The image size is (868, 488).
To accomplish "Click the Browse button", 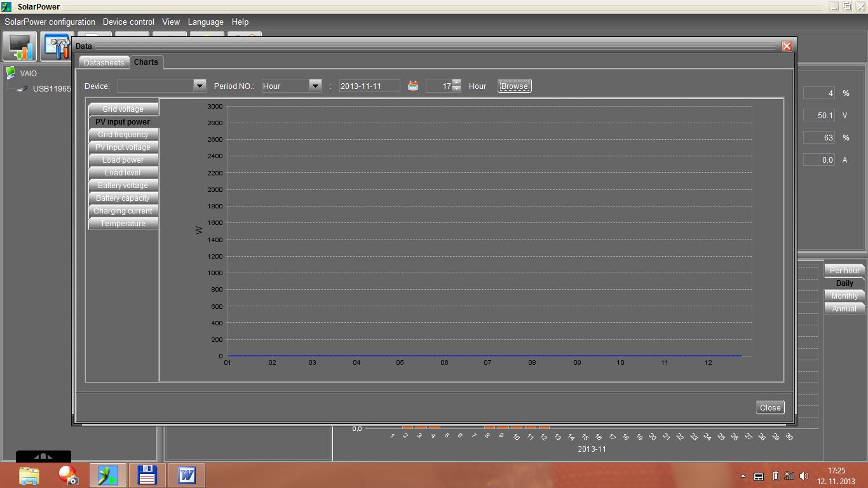I will pyautogui.click(x=514, y=86).
